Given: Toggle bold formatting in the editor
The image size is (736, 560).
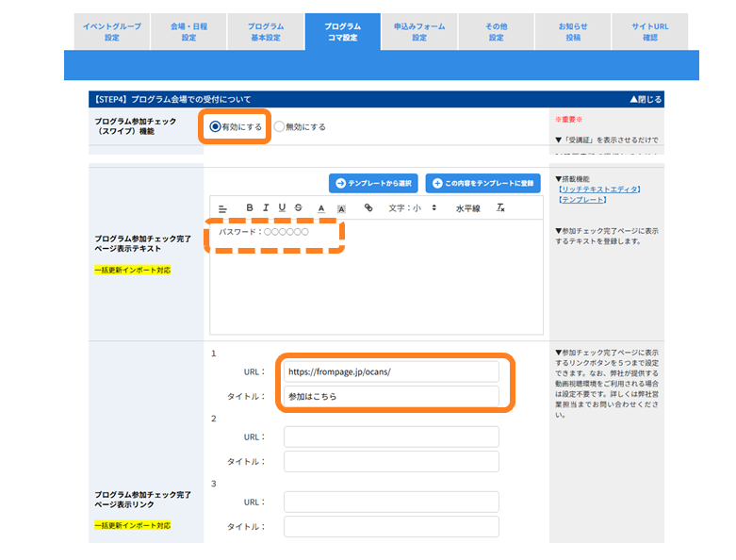Looking at the screenshot, I should (250, 207).
